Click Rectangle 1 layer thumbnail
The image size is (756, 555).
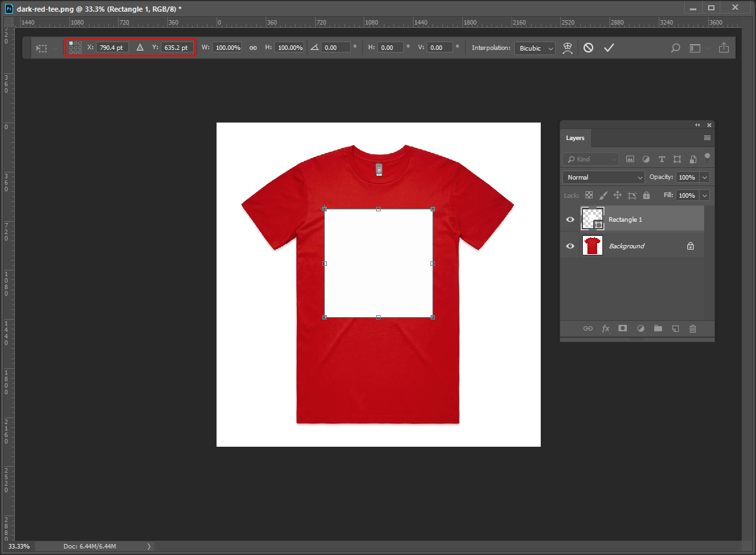click(x=593, y=219)
